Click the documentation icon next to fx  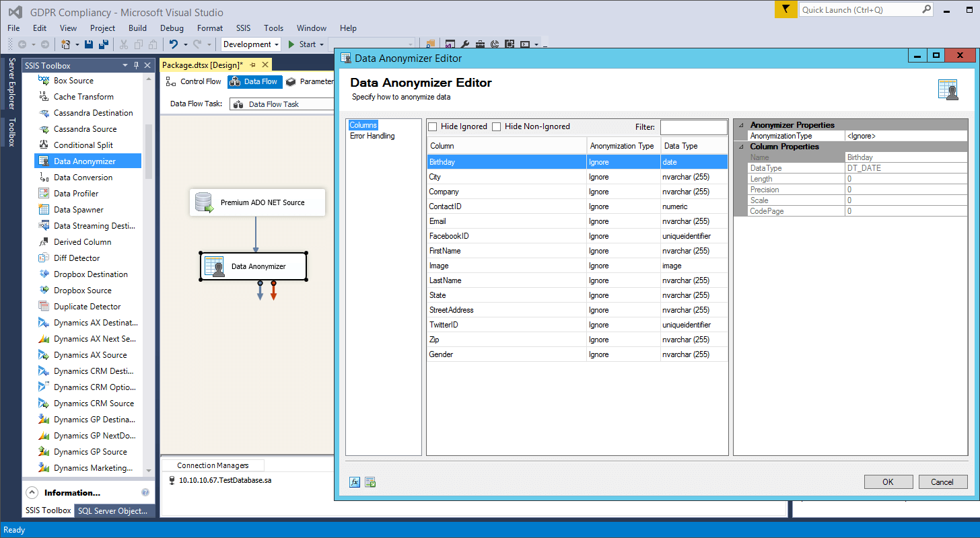pos(370,482)
